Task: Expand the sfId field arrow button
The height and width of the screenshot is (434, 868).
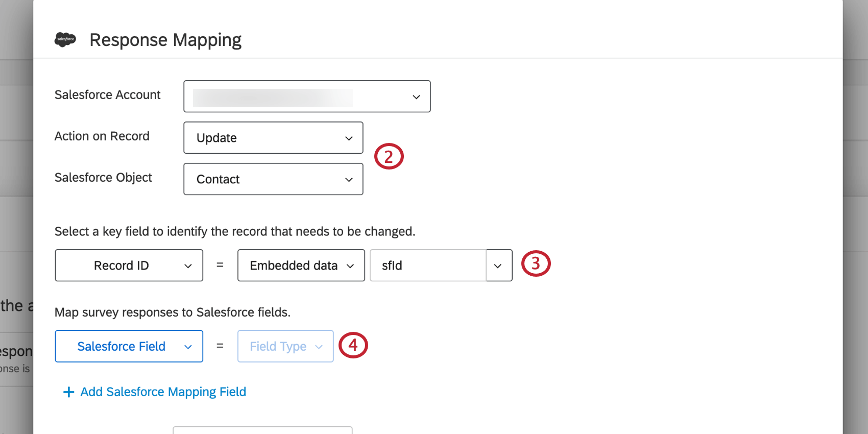Action: (499, 266)
